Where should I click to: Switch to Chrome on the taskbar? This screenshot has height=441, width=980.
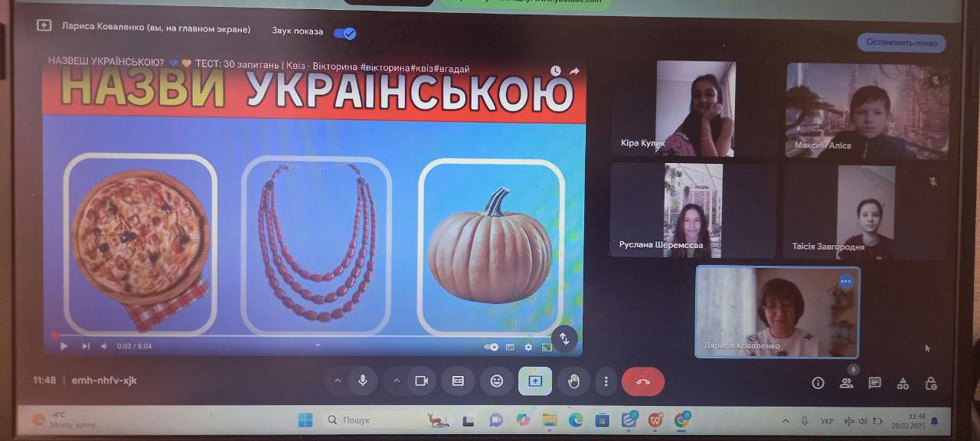point(682,419)
